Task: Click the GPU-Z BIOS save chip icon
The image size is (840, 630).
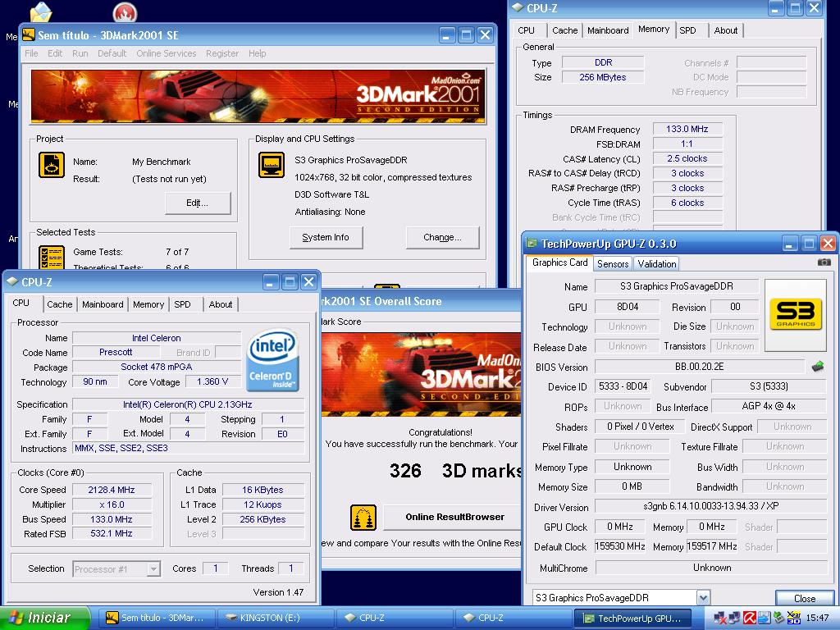Action: [x=818, y=367]
